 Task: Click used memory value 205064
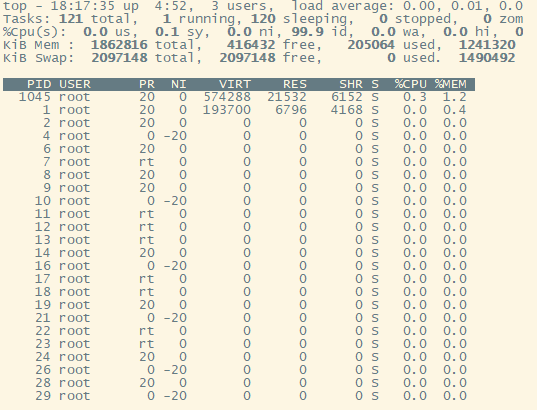371,45
